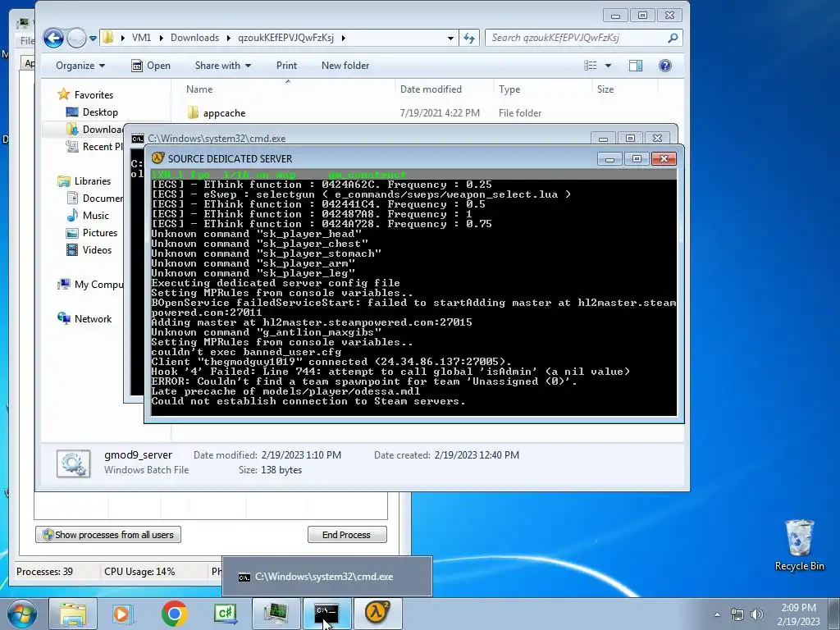Open Windows Explorer from taskbar
The width and height of the screenshot is (840, 630).
click(73, 614)
